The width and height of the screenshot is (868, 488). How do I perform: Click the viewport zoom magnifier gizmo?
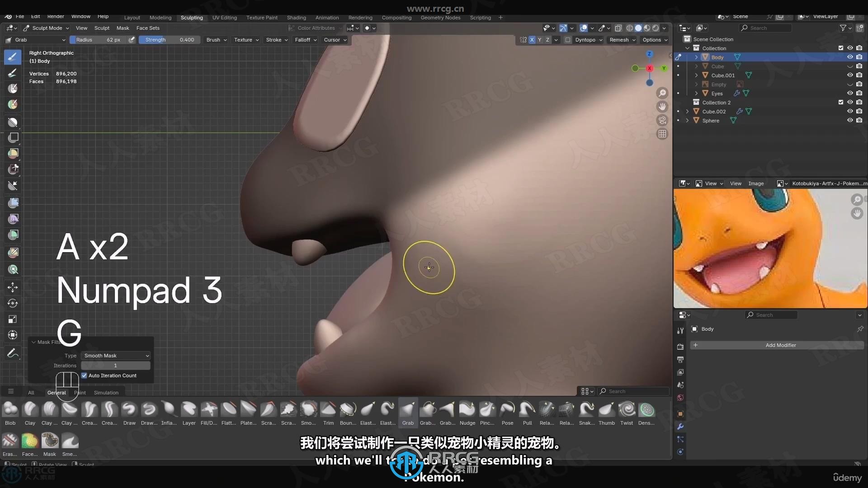[x=662, y=93]
